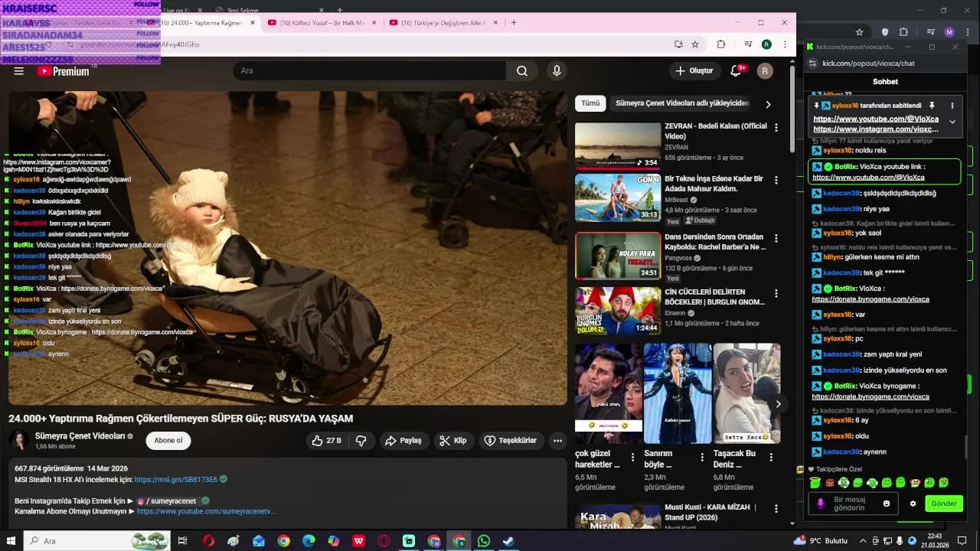Click the Gönder send button in Kick chat
Image resolution: width=980 pixels, height=551 pixels.
coord(944,504)
